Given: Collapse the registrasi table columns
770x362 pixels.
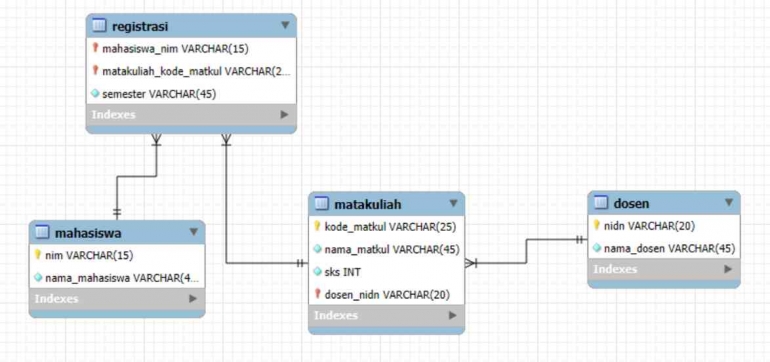Looking at the screenshot, I should click(x=285, y=25).
